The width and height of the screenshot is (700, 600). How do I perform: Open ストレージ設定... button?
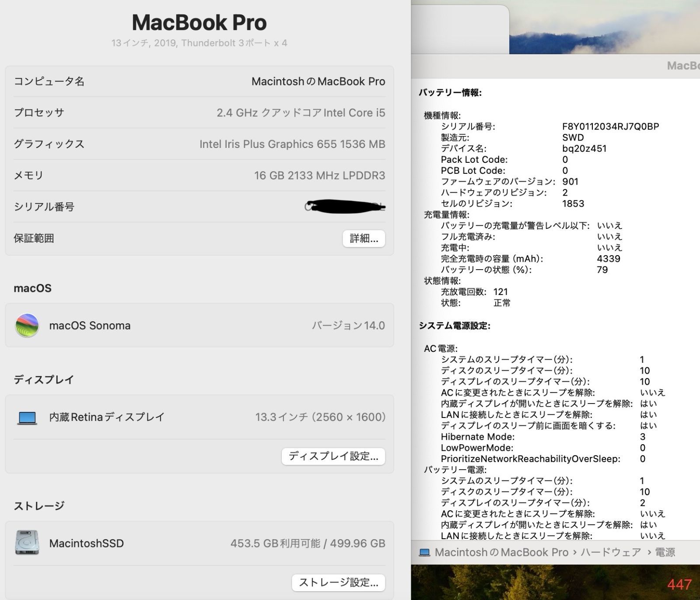338,582
